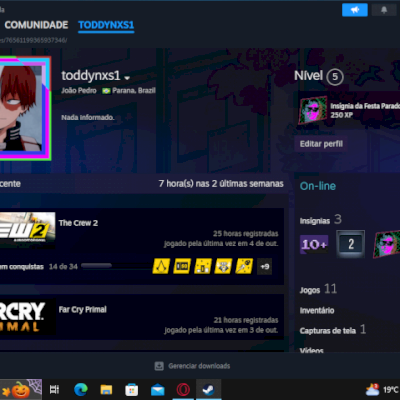The image size is (400, 400).
Task: Click the 7 hora(s) nas 2 últimas semanas text
Action: (x=221, y=184)
